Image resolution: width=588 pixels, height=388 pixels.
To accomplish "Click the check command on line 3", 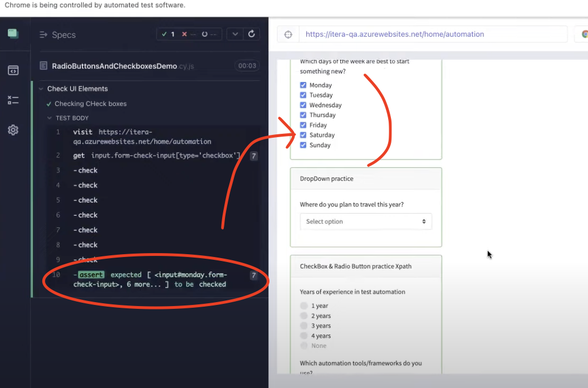I will [x=153, y=170].
